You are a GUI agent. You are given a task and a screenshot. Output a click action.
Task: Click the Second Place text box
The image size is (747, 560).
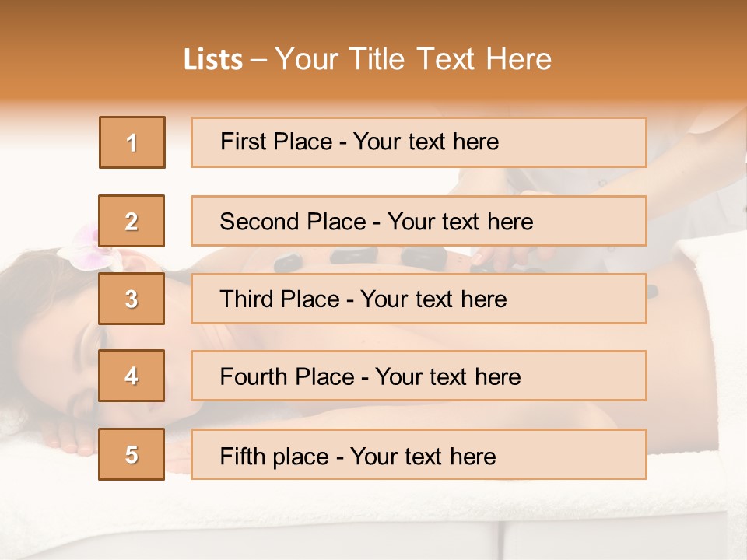(419, 221)
